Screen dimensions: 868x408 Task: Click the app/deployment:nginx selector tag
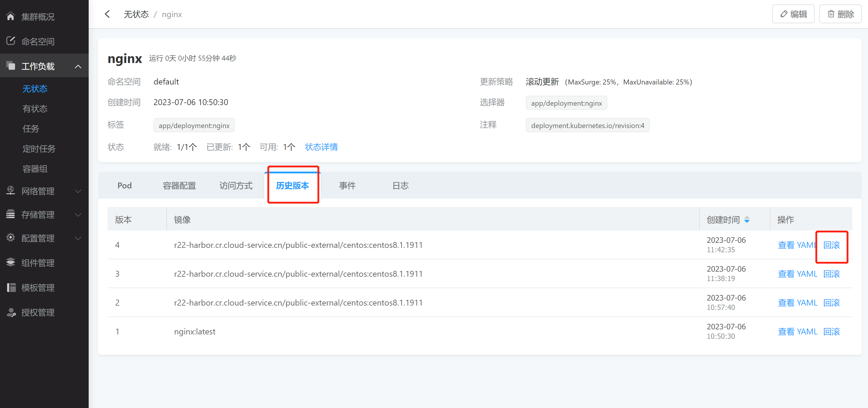[x=566, y=103]
